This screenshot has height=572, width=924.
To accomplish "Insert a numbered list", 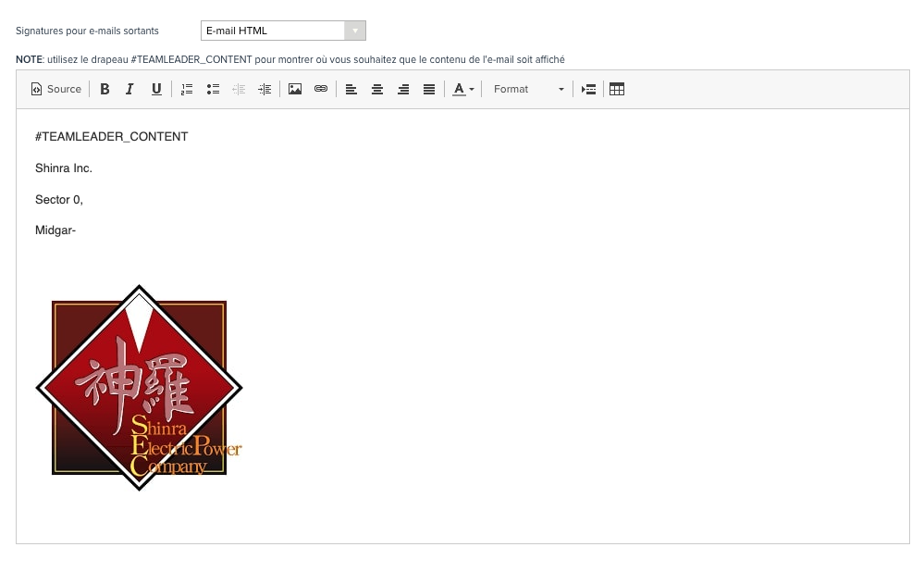I will coord(187,89).
